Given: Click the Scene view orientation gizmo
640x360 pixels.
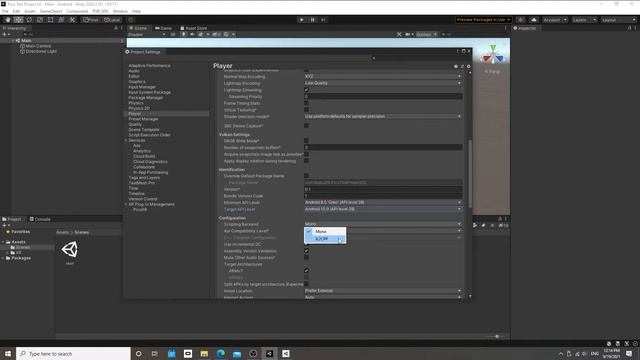Looking at the screenshot, I should click(x=493, y=56).
